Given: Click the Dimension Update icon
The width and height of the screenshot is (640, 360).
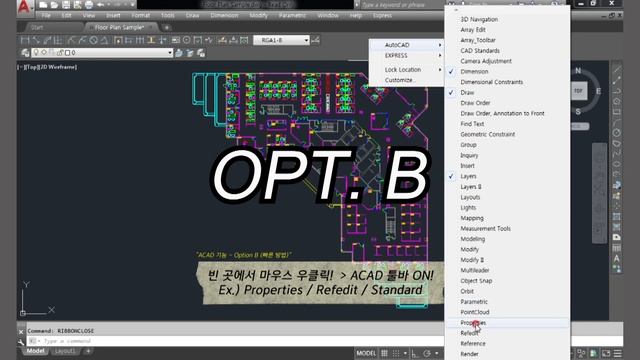Looking at the screenshot, I should click(244, 40).
